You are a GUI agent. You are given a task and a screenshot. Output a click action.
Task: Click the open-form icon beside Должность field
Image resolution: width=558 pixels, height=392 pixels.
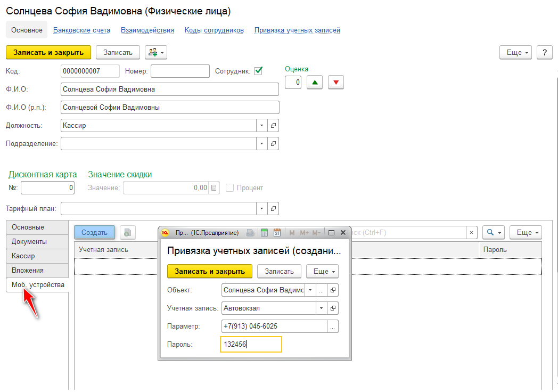pos(274,126)
